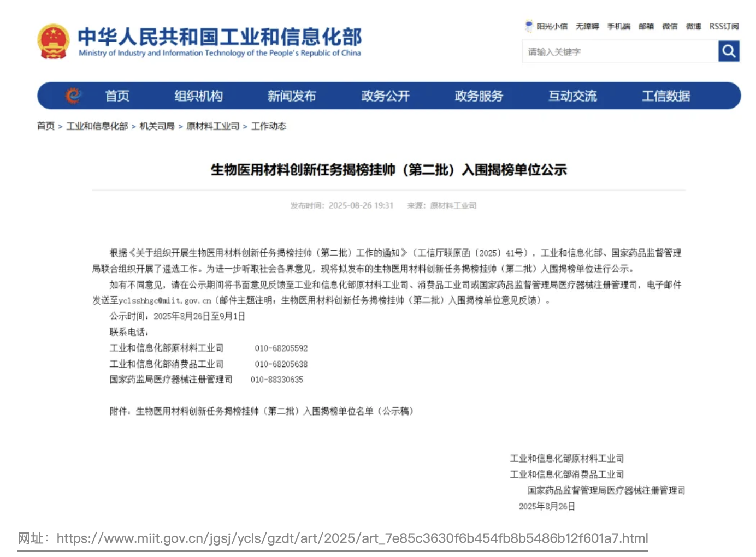The image size is (756, 557).
Task: Open the 新闻发布 menu item
Action: tap(292, 96)
